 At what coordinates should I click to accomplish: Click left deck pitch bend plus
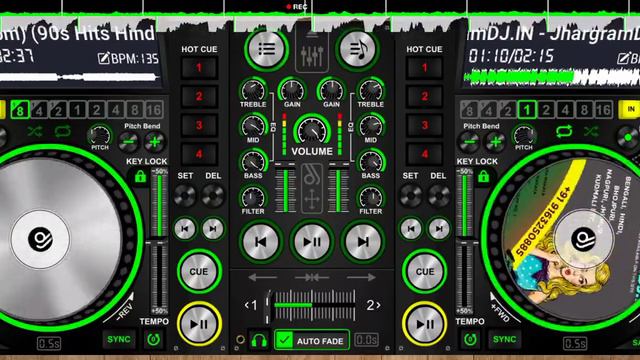(155, 142)
